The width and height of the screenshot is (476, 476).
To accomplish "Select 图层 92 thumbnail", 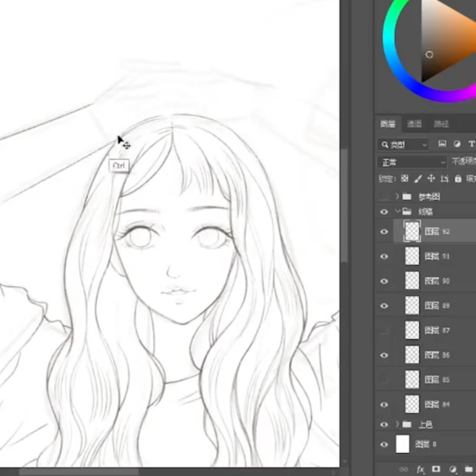I will click(x=412, y=231).
